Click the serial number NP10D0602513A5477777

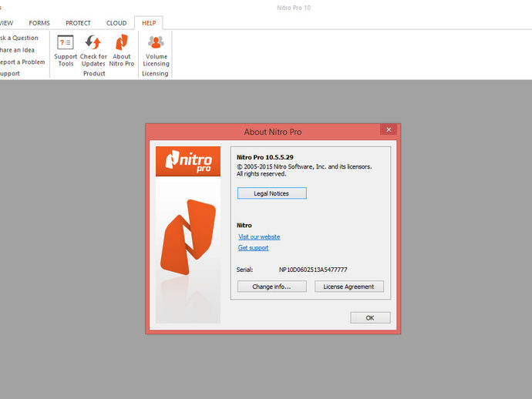coord(313,270)
